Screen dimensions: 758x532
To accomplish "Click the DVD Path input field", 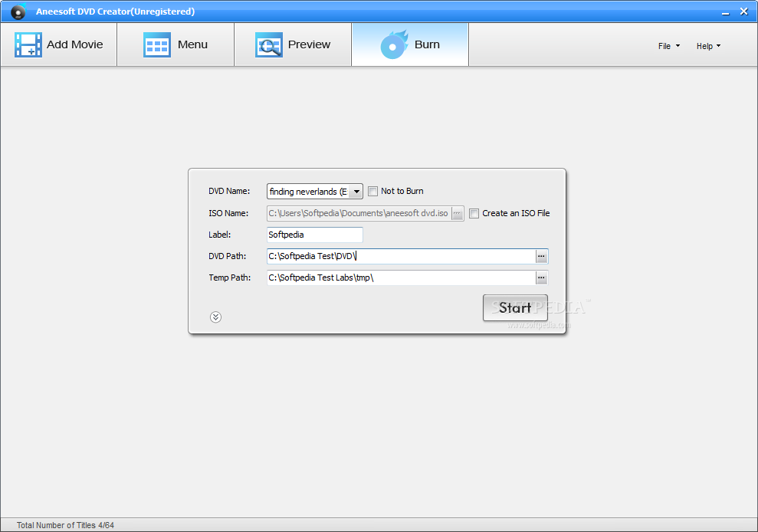I will click(402, 256).
